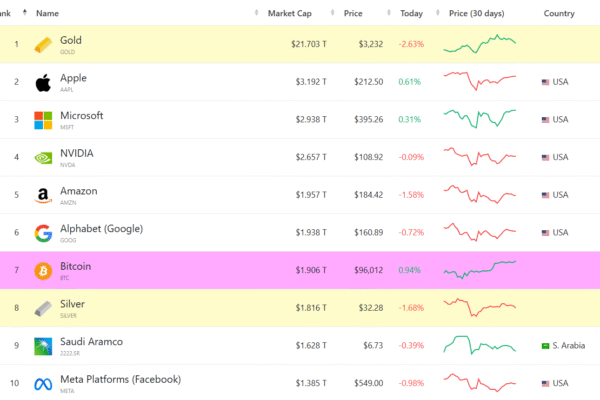
Task: Click Meta price $549.00
Action: point(368,383)
